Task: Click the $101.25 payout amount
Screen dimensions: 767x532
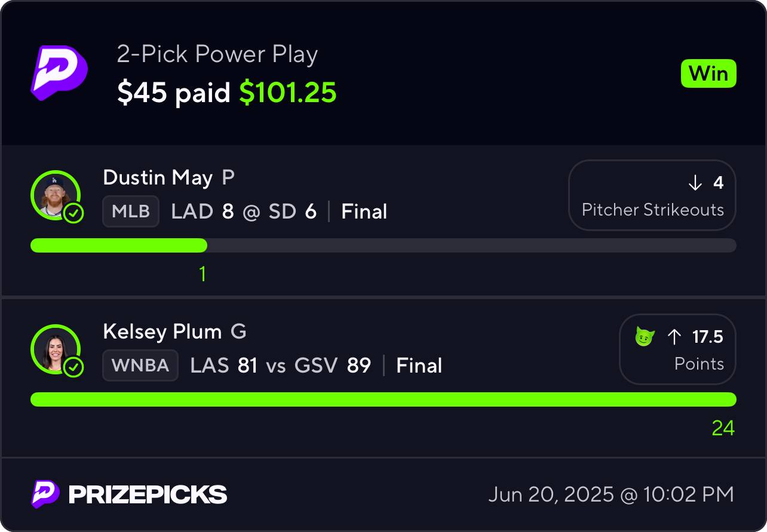Action: click(288, 93)
